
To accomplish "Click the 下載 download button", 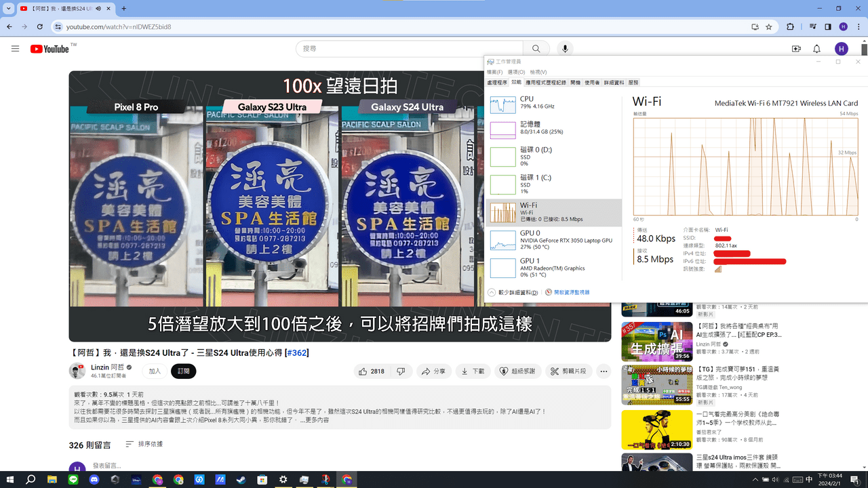I will click(x=473, y=371).
